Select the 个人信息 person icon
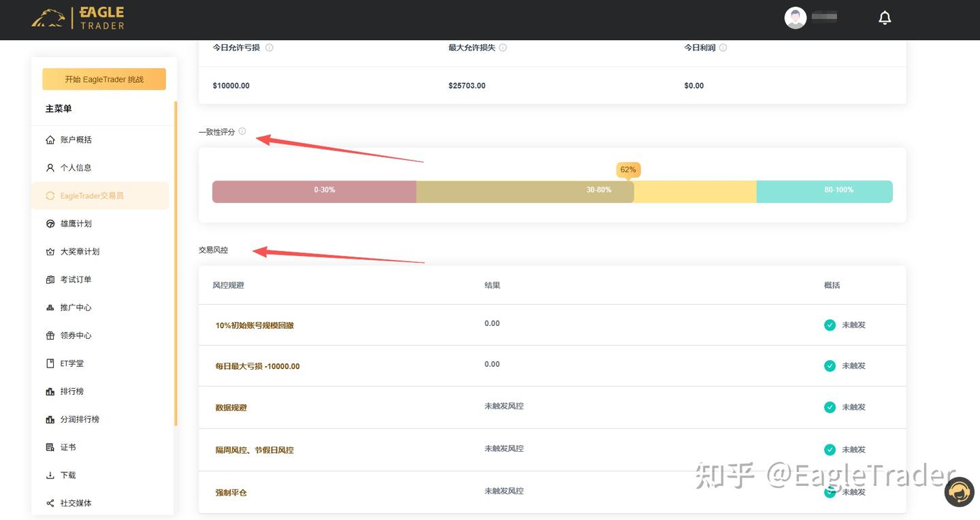This screenshot has width=980, height=520. pyautogui.click(x=51, y=167)
